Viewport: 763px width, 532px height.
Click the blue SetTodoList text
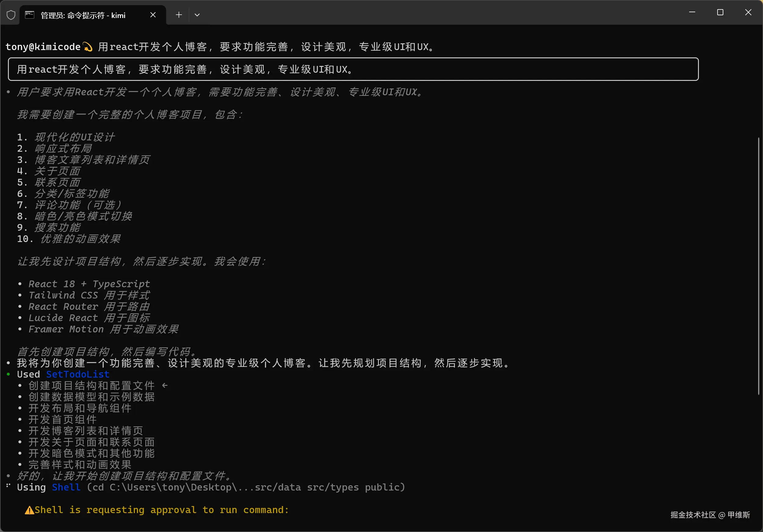[78, 374]
